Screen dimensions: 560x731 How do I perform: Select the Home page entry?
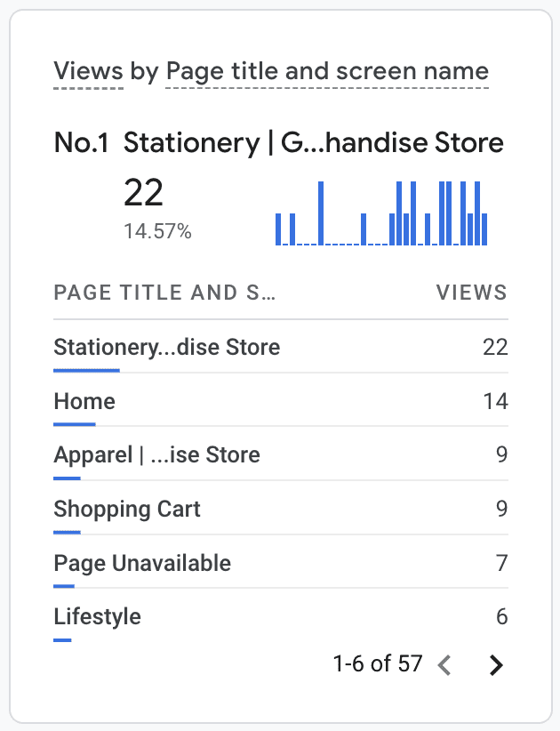pyautogui.click(x=84, y=401)
